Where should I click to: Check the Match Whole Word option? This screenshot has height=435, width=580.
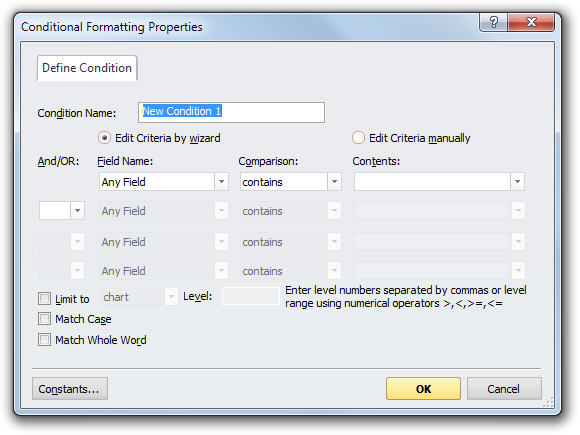[44, 340]
